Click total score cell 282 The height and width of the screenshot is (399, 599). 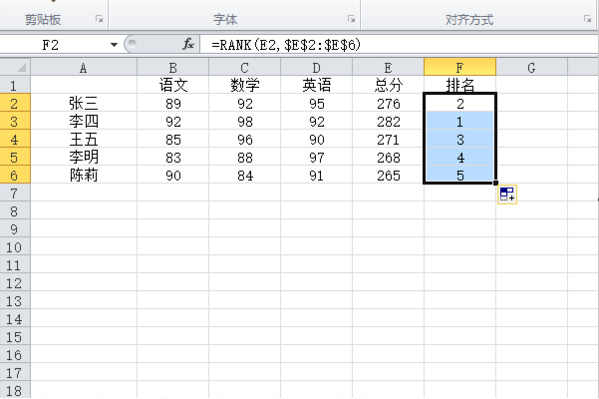388,121
